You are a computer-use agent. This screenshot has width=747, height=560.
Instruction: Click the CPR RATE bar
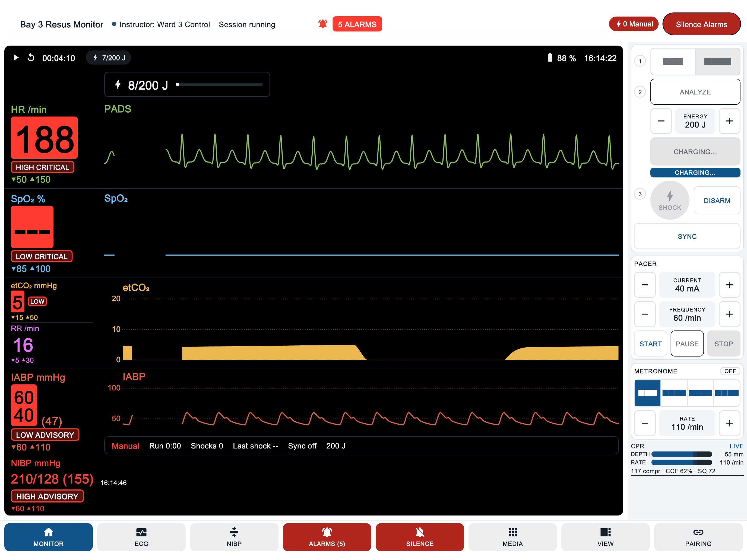coord(682,462)
